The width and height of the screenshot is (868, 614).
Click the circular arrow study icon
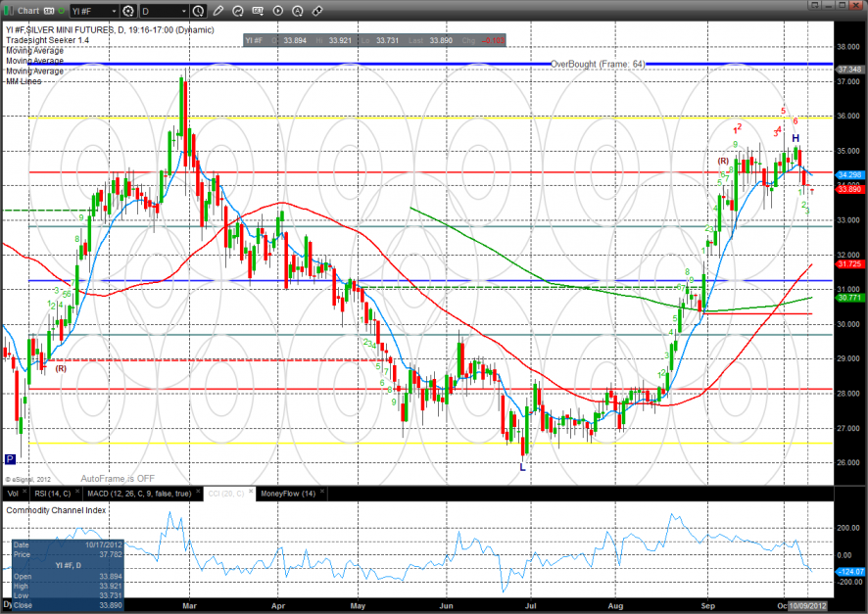(238, 12)
